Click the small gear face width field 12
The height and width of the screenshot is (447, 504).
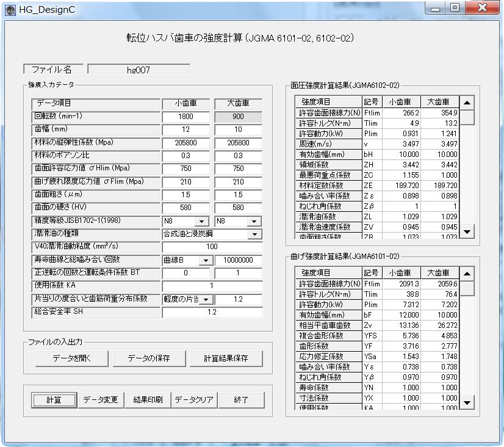[186, 129]
